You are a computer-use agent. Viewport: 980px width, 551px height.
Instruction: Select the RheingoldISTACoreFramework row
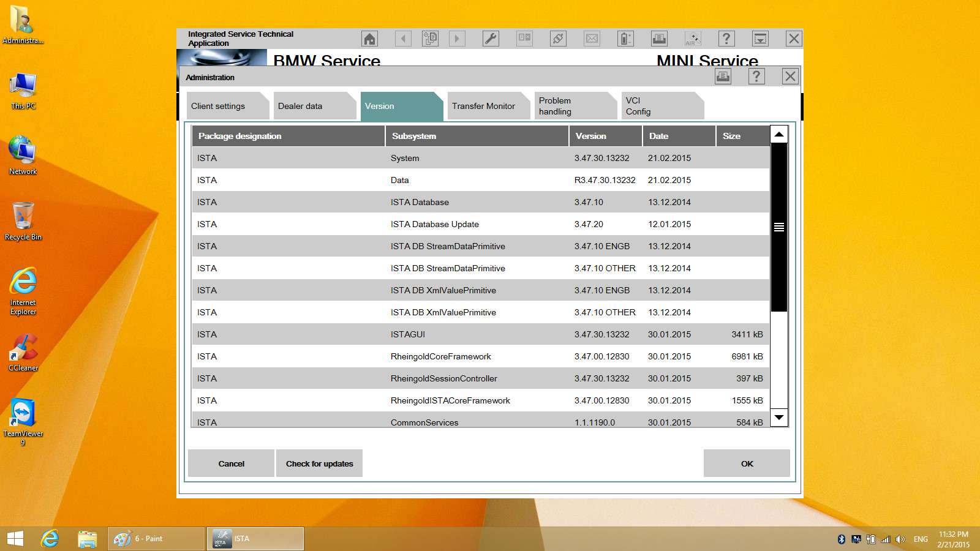(x=481, y=400)
